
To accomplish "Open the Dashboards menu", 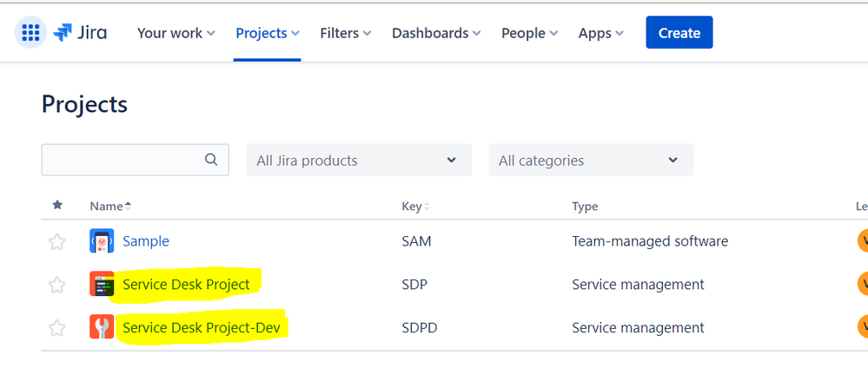I will tap(436, 33).
